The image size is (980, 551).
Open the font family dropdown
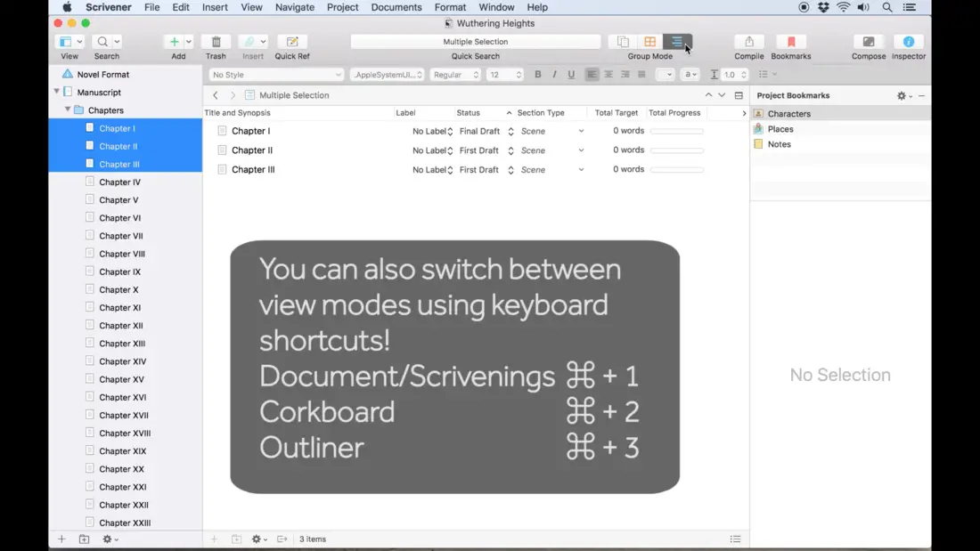(x=388, y=75)
